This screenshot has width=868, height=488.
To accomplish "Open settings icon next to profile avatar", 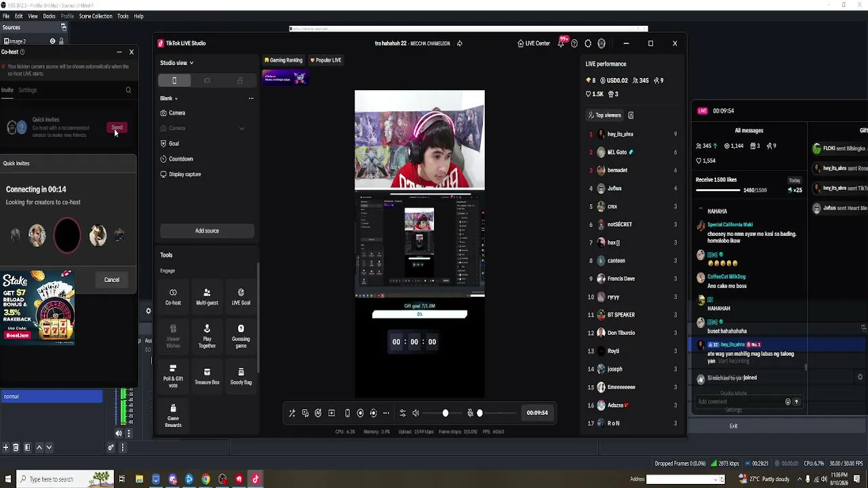I will pyautogui.click(x=588, y=43).
